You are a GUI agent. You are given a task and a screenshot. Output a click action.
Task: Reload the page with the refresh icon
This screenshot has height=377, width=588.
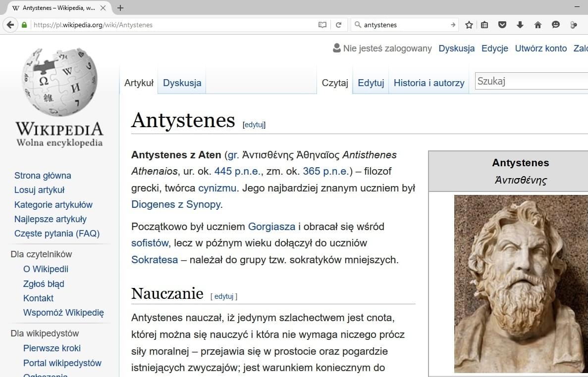339,25
